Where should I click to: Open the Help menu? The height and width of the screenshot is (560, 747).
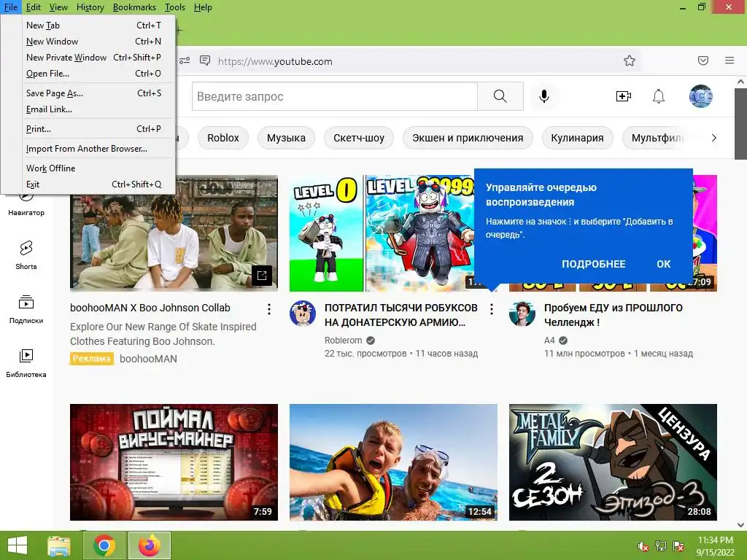click(x=203, y=7)
